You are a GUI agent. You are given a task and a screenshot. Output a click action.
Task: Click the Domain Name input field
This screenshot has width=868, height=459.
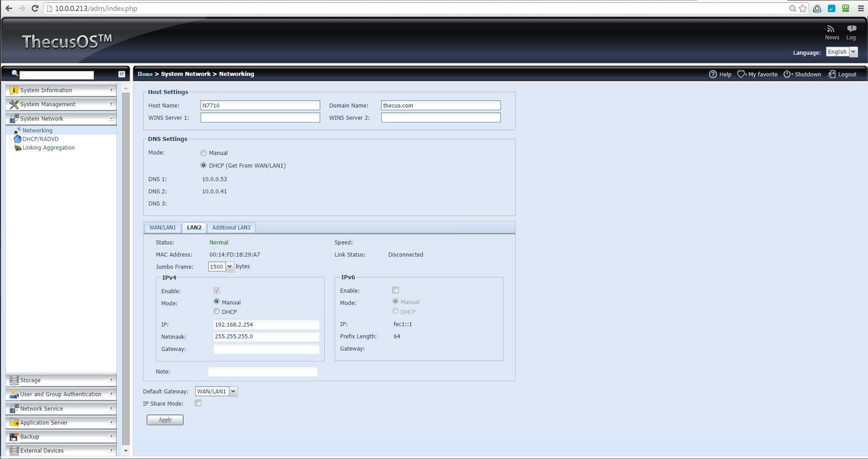tap(441, 105)
